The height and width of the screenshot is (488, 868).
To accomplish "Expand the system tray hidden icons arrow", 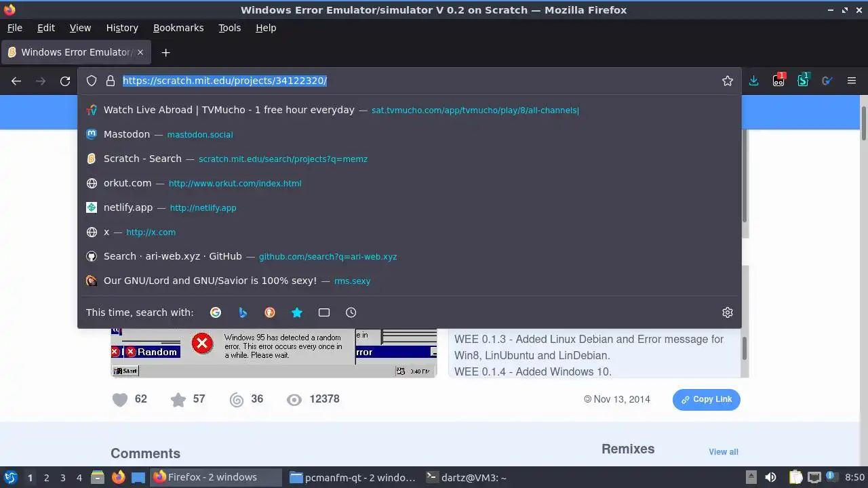I will pos(751,477).
